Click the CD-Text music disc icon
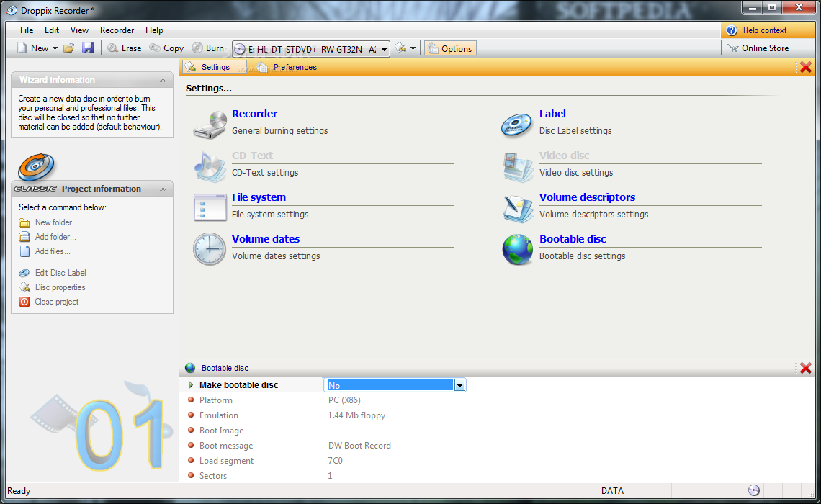Viewport: 821px width, 504px height. pos(210,166)
